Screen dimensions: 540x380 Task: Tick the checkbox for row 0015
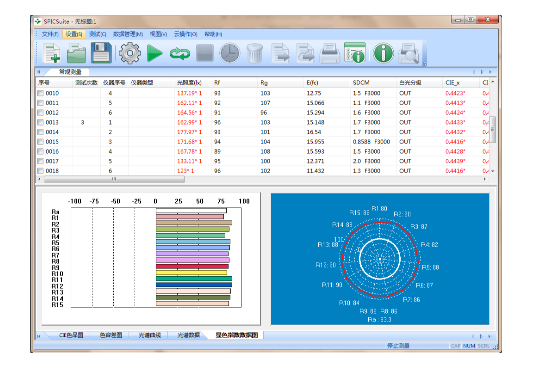[x=40, y=142]
